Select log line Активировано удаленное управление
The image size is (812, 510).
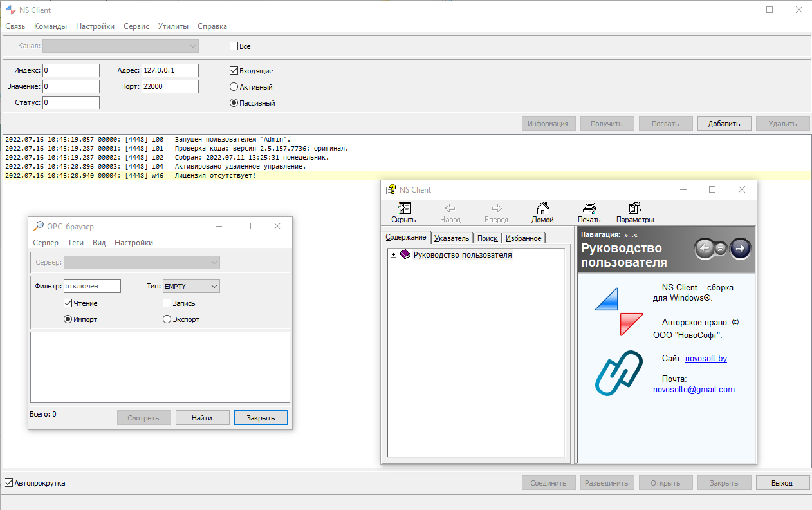tap(406, 166)
